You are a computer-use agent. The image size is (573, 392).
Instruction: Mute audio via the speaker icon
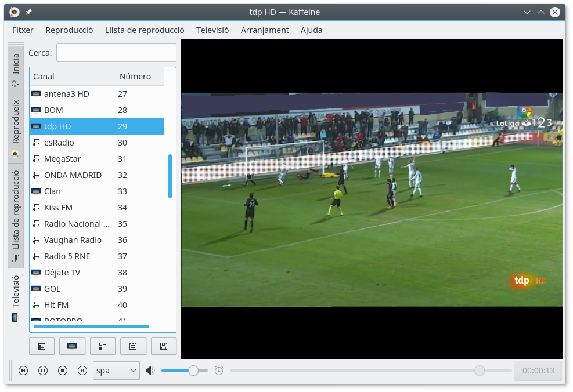150,371
